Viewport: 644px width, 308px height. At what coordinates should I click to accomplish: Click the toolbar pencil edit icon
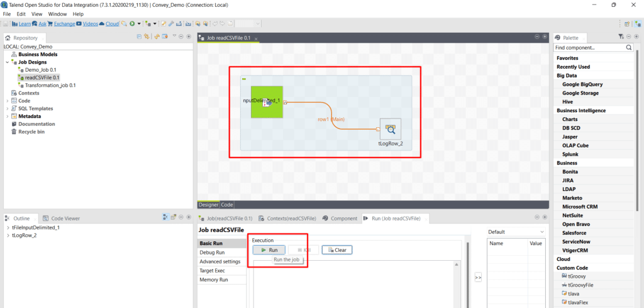(164, 24)
